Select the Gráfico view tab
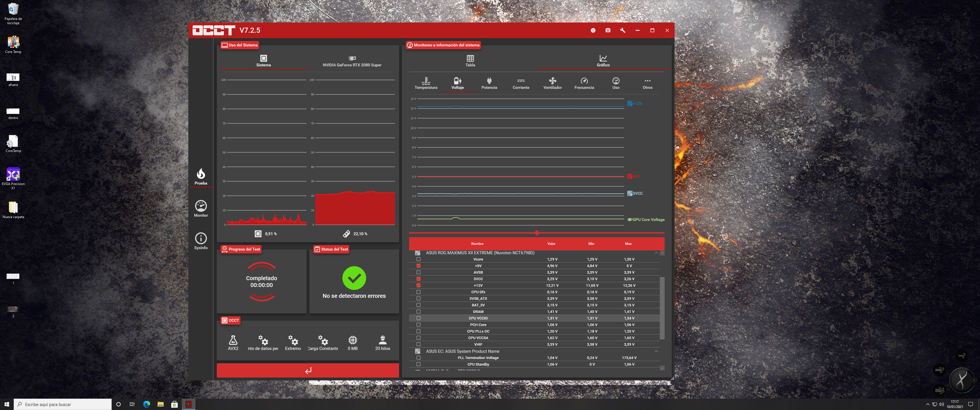The height and width of the screenshot is (410, 980). pyautogui.click(x=603, y=61)
